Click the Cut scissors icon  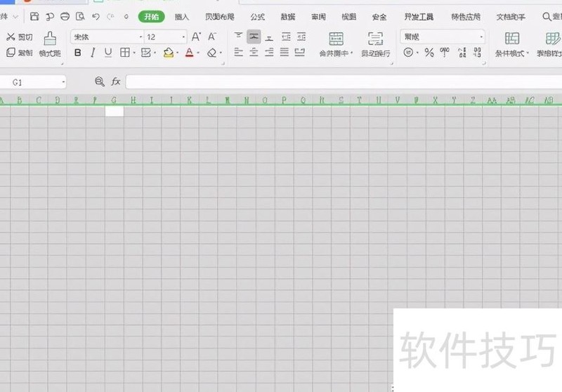tap(11, 37)
